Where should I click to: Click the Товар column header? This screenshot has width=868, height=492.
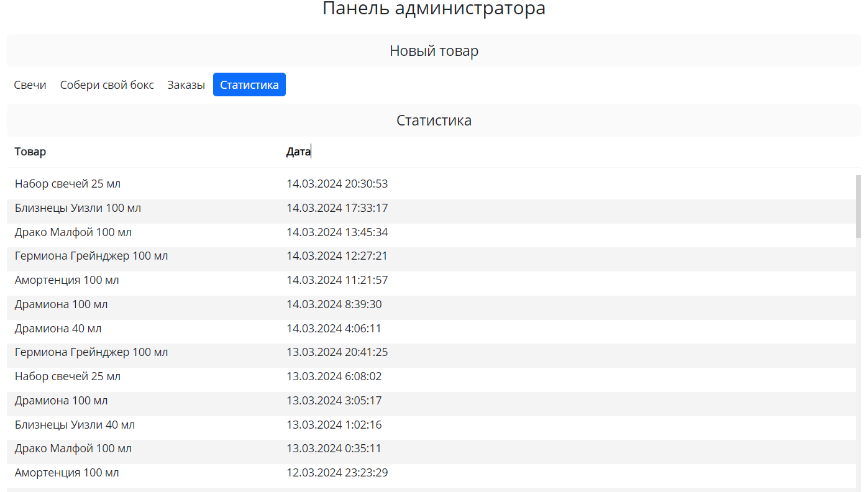[30, 152]
